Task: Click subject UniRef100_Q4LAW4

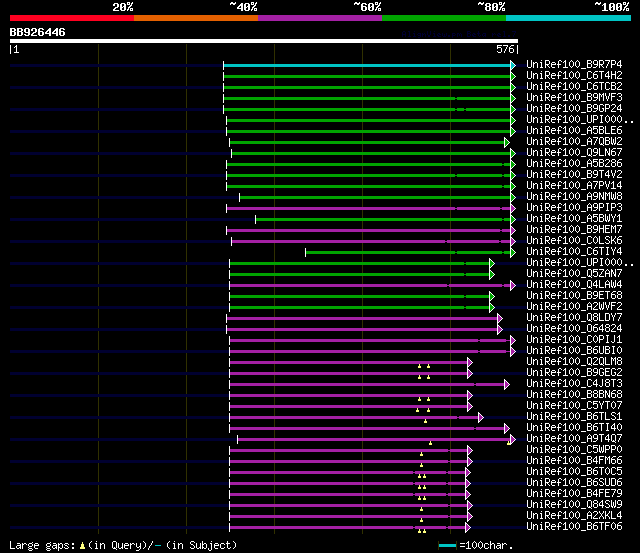Action: tap(574, 284)
